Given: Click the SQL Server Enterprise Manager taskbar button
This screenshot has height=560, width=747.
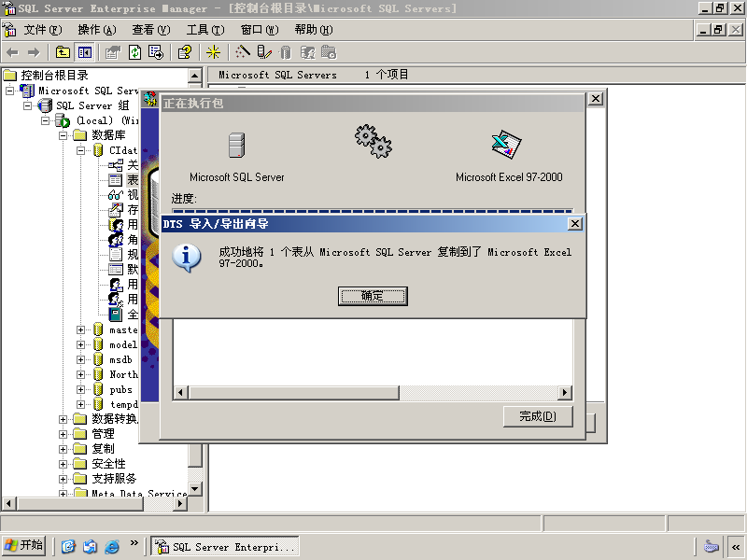Looking at the screenshot, I should (225, 547).
